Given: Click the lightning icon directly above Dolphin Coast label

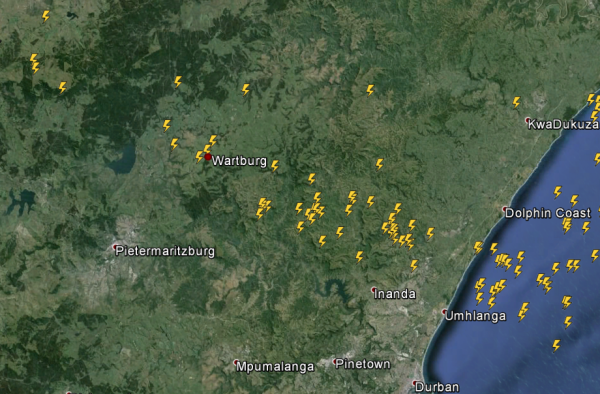Looking at the screenshot, I should point(558,192).
